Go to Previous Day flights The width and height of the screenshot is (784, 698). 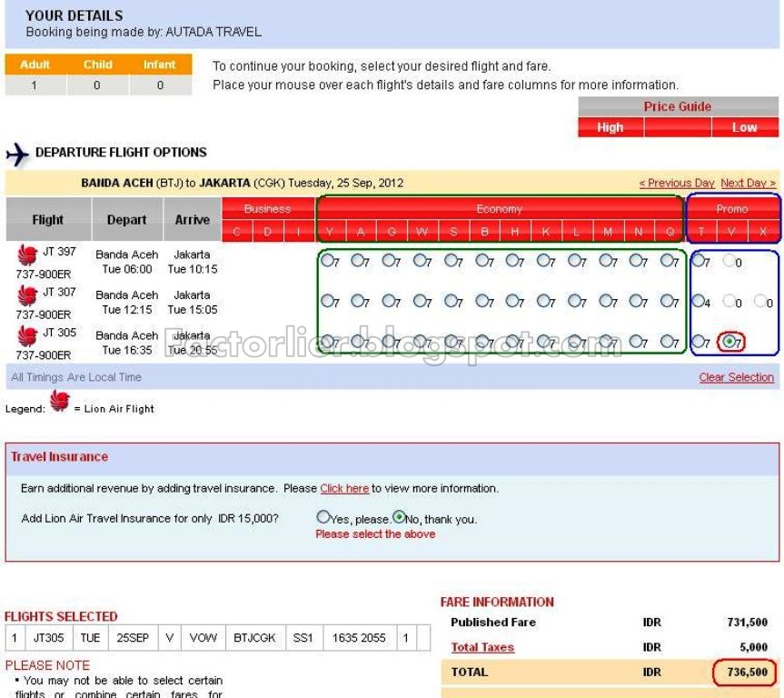[x=677, y=183]
